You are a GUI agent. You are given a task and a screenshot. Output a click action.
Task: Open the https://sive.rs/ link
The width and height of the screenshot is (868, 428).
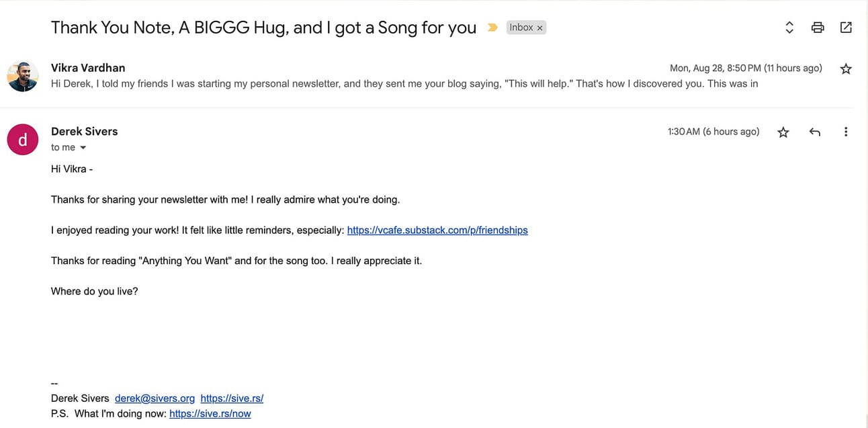click(232, 398)
